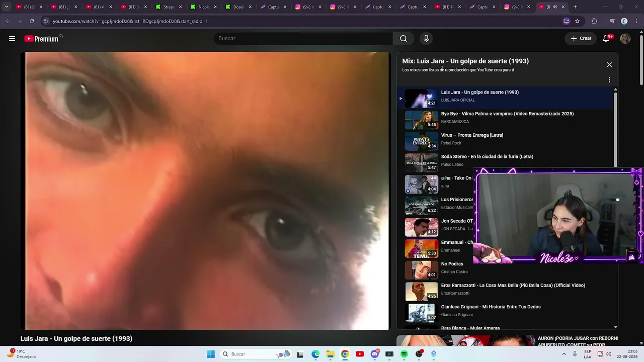Show hidden system tray icons
Viewport: 644px width, 362px height.
pos(565,354)
